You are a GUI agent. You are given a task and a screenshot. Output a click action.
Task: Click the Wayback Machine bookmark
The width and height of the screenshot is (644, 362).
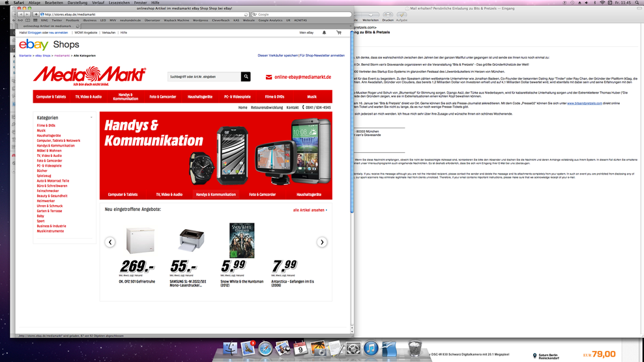(x=177, y=20)
